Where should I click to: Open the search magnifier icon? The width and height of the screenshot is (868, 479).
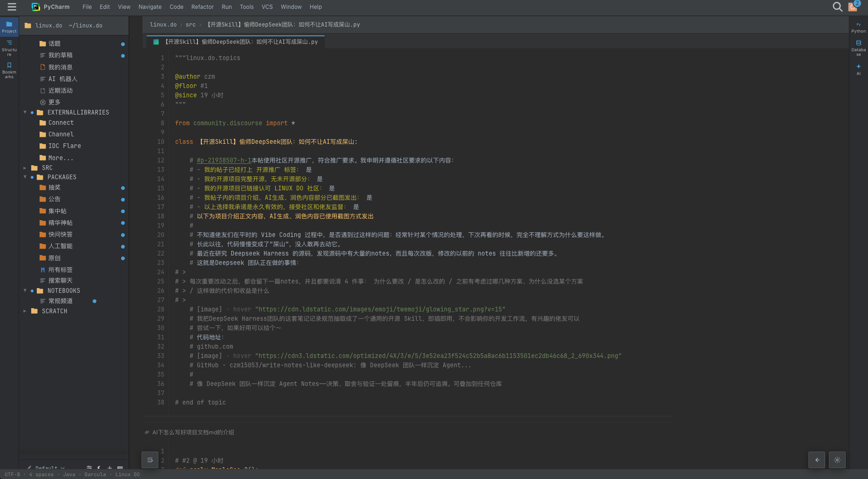tap(837, 7)
